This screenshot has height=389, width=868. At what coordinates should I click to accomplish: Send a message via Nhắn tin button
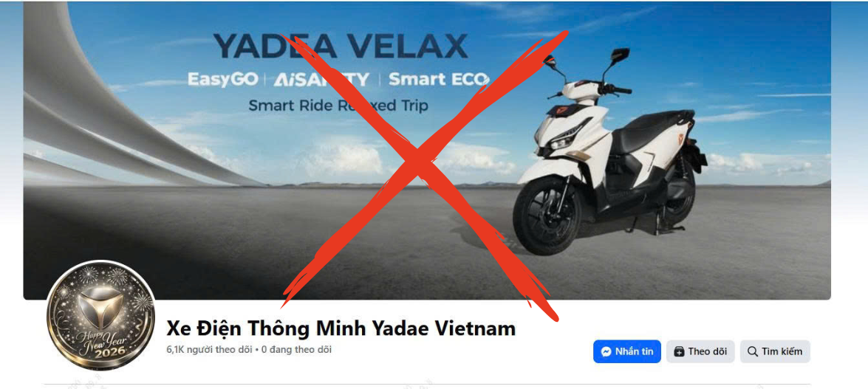(626, 351)
